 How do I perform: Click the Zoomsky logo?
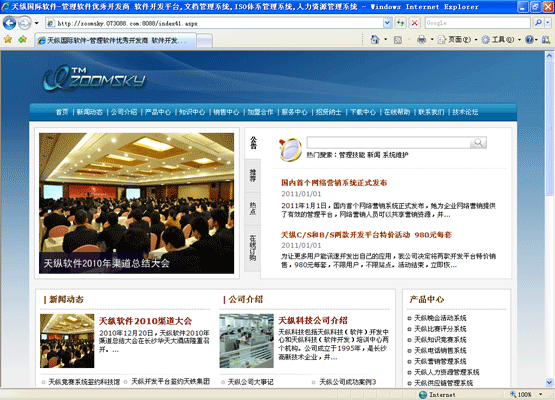[94, 78]
